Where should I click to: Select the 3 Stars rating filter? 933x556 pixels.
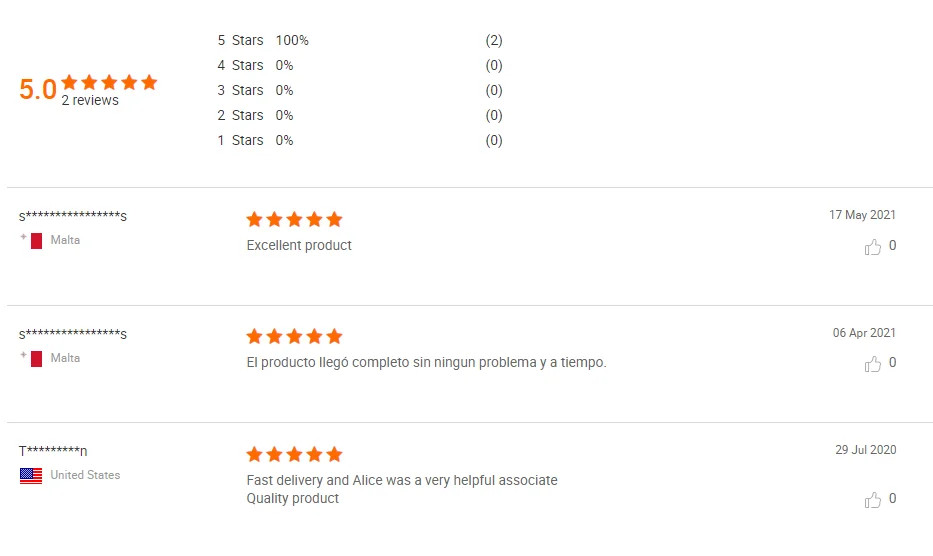click(241, 91)
